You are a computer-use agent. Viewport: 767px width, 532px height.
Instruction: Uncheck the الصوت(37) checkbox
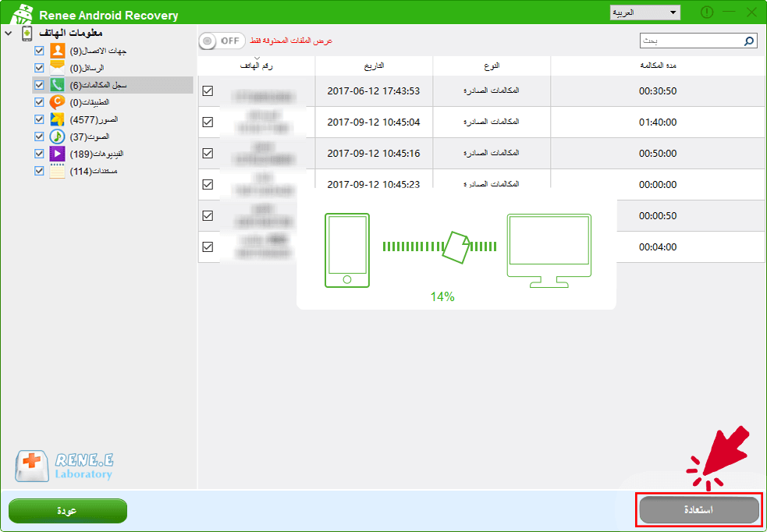[39, 137]
